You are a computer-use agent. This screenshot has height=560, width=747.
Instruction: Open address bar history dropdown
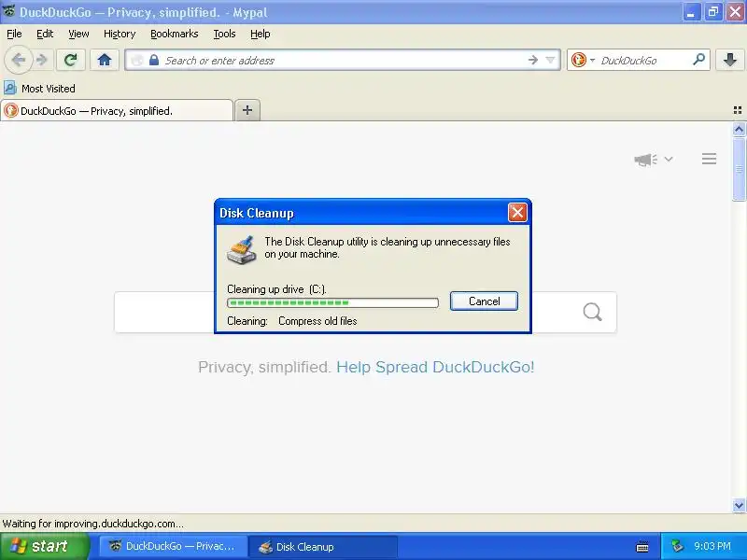tap(550, 60)
